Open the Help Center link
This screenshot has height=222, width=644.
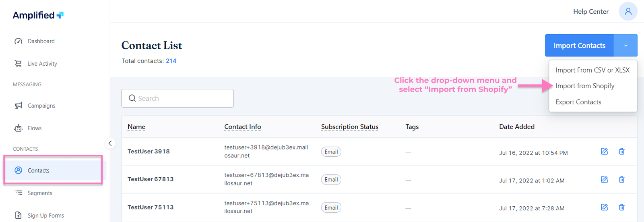coord(590,12)
